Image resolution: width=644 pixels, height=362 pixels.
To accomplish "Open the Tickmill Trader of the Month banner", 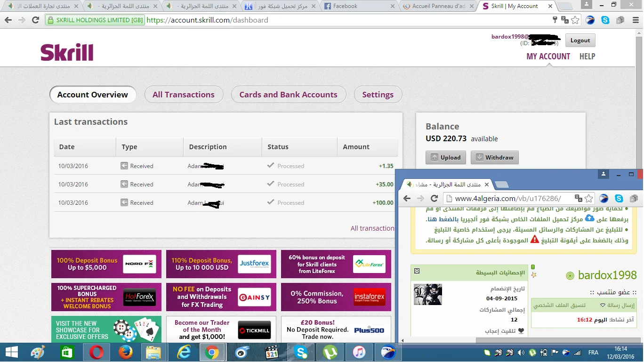I will (x=221, y=330).
